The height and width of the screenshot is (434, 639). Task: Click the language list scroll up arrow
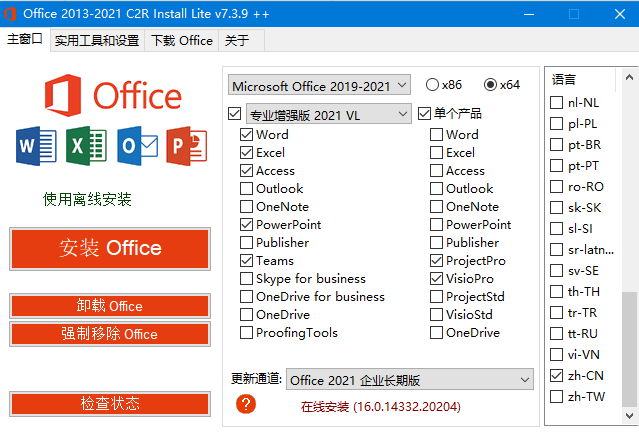click(x=629, y=77)
